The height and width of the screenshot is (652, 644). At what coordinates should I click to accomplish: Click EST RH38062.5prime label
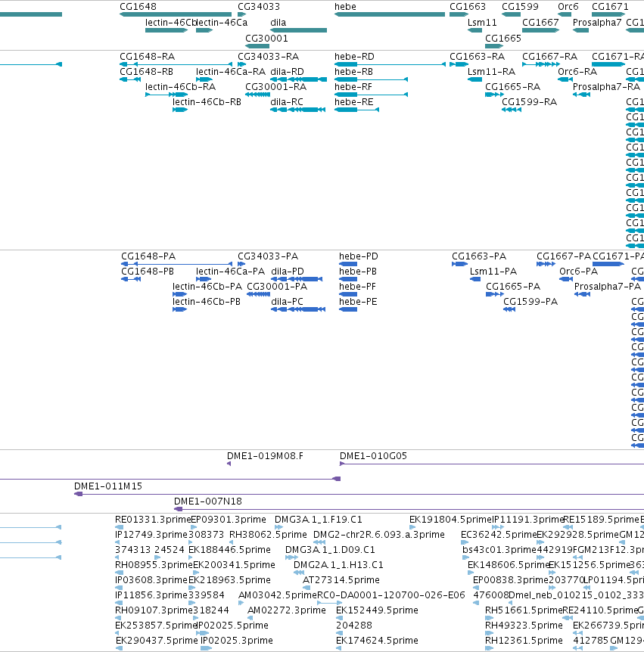point(268,534)
